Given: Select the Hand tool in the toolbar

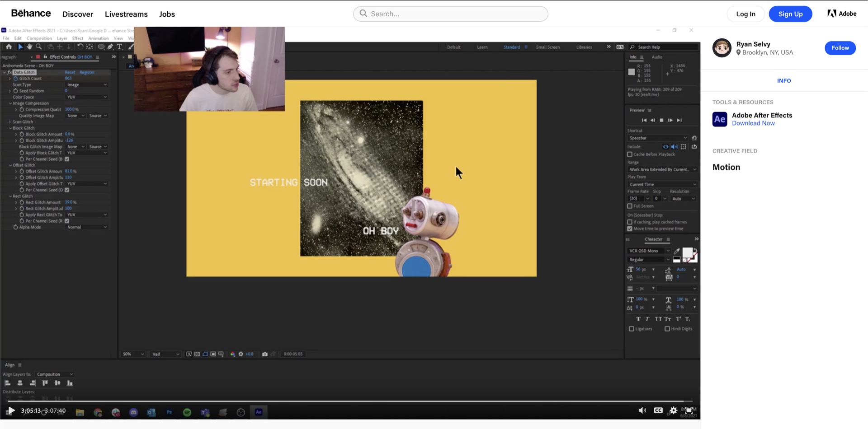Looking at the screenshot, I should pos(29,47).
